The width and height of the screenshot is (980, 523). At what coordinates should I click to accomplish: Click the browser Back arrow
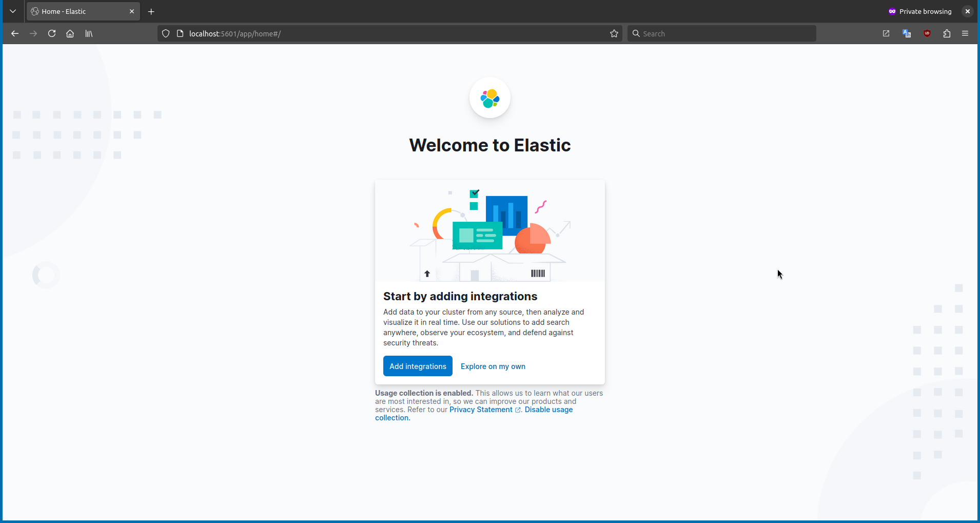pyautogui.click(x=15, y=33)
